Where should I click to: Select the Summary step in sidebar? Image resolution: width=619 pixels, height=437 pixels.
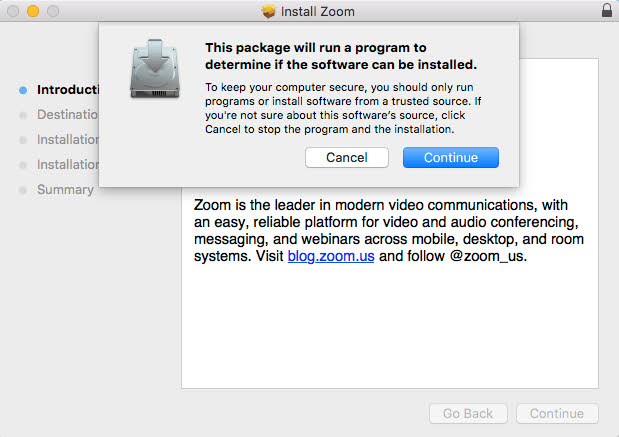pyautogui.click(x=66, y=190)
